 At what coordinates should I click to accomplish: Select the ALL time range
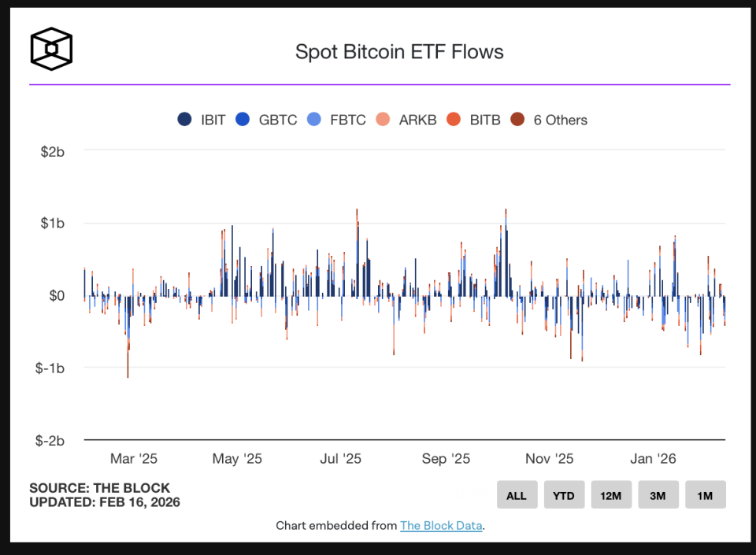click(x=517, y=495)
